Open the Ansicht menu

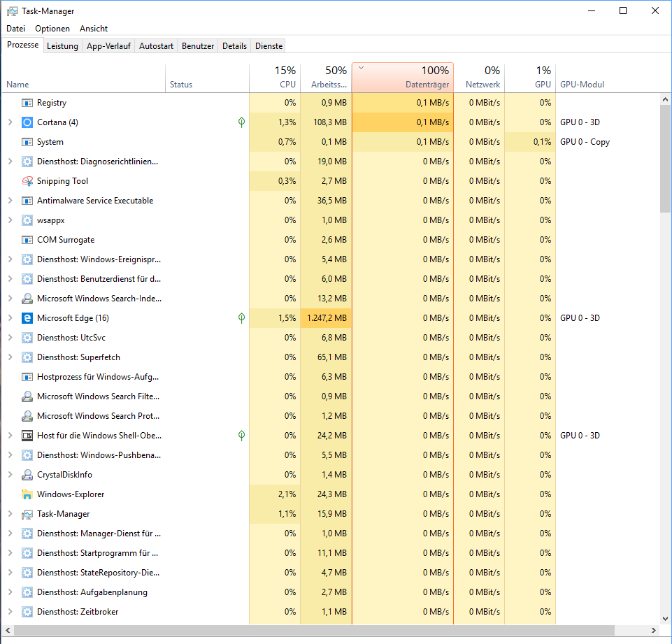tap(94, 29)
